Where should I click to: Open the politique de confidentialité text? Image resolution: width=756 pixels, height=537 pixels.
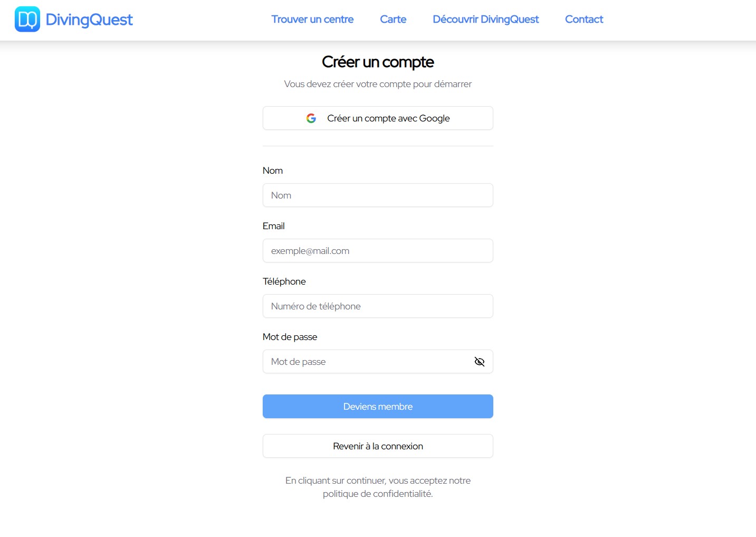[378, 494]
